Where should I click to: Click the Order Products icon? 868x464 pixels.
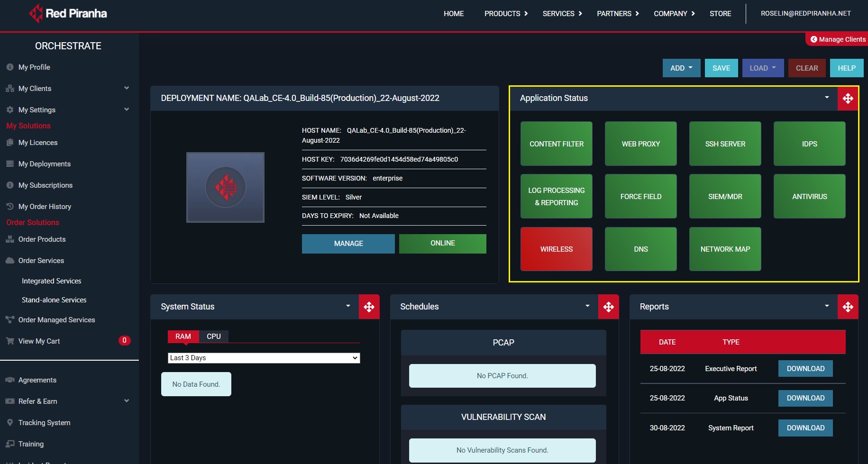point(10,239)
